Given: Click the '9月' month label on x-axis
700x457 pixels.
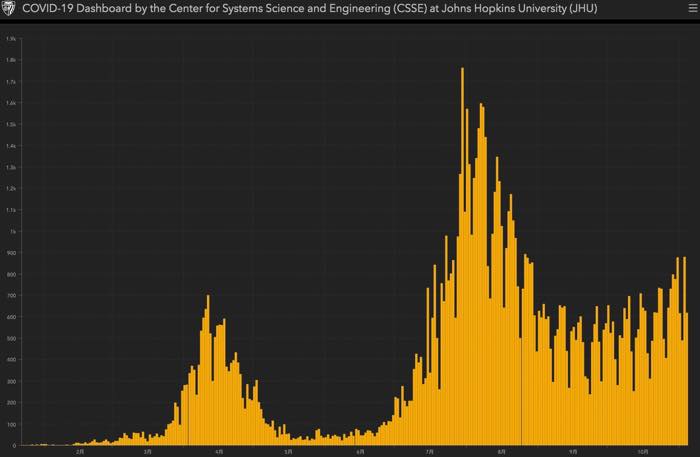Looking at the screenshot, I should [573, 452].
